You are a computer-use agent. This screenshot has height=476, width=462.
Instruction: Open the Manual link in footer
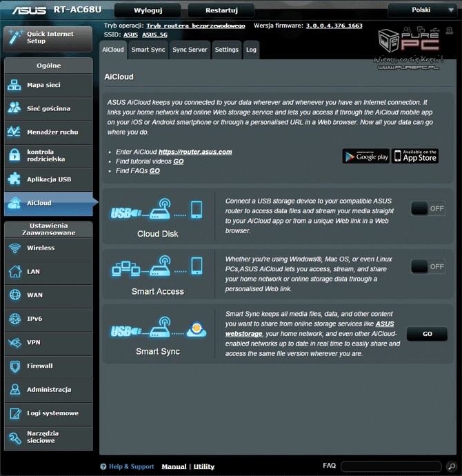point(174,466)
